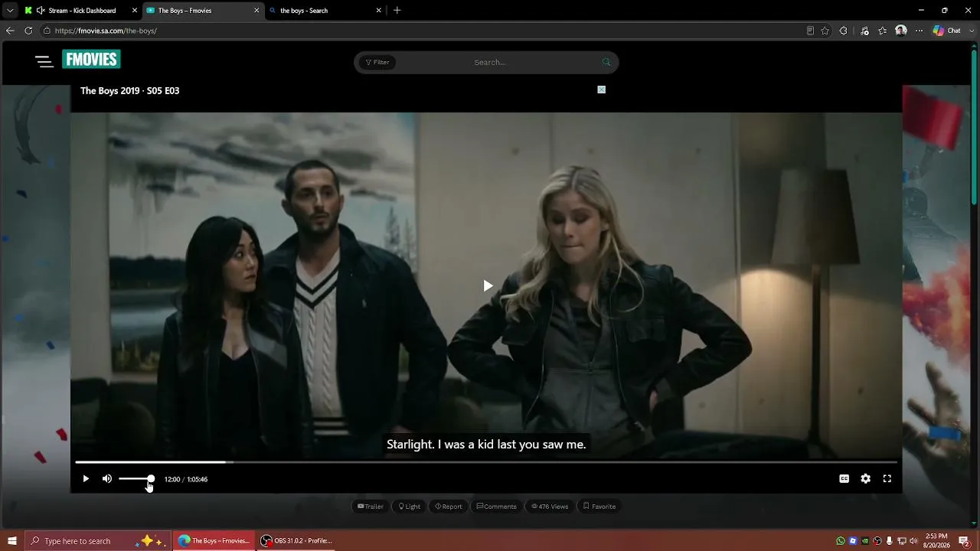Open the player settings gear
This screenshot has width=980, height=551.
(865, 479)
